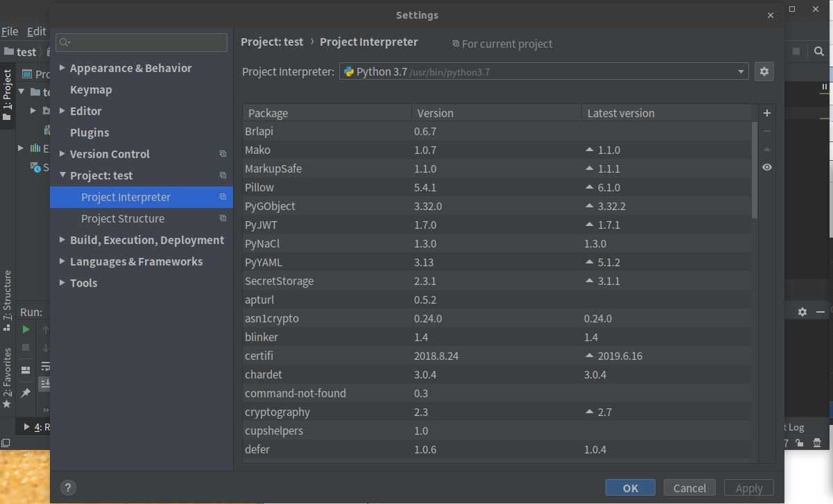The width and height of the screenshot is (833, 504).
Task: Click the lock icon in the status bar
Action: (x=800, y=442)
